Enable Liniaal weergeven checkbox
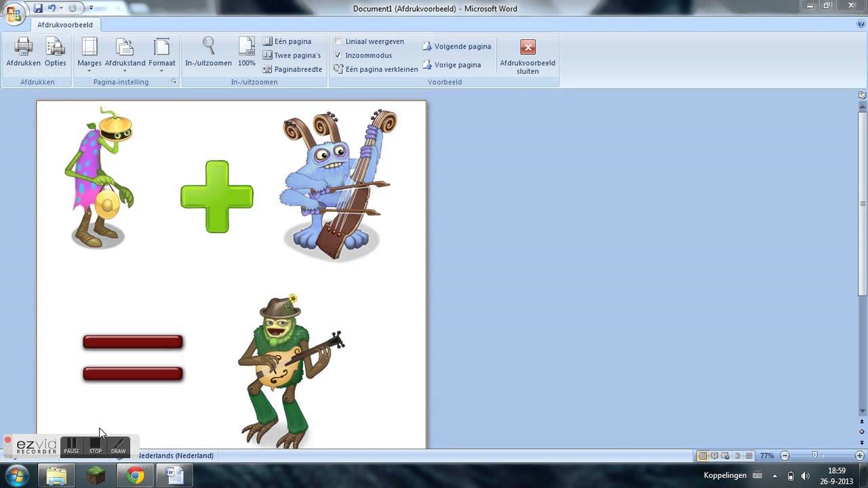Image resolution: width=868 pixels, height=488 pixels. pos(338,41)
